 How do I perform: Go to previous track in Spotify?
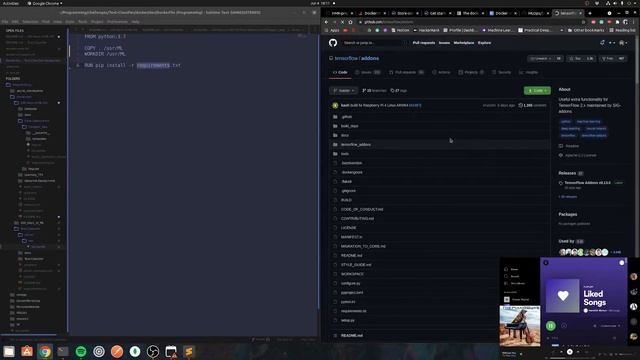pos(561,352)
